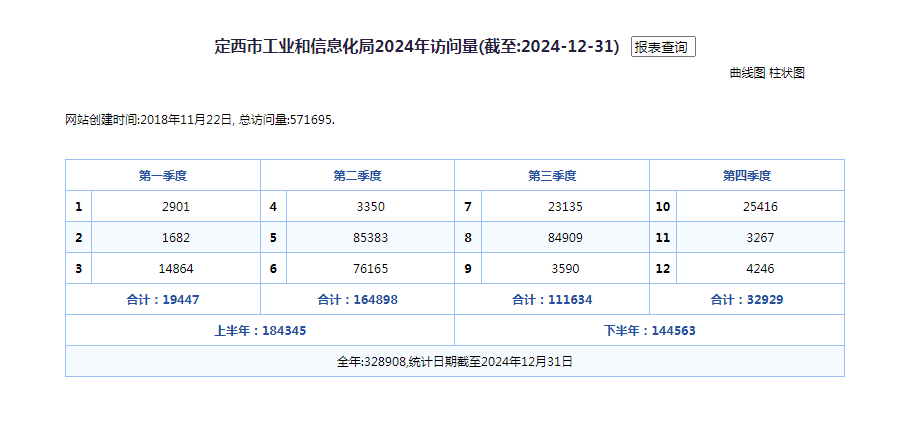This screenshot has width=915, height=422.
Task: Select the fourth quarter total 合计：32929
Action: [x=747, y=300]
